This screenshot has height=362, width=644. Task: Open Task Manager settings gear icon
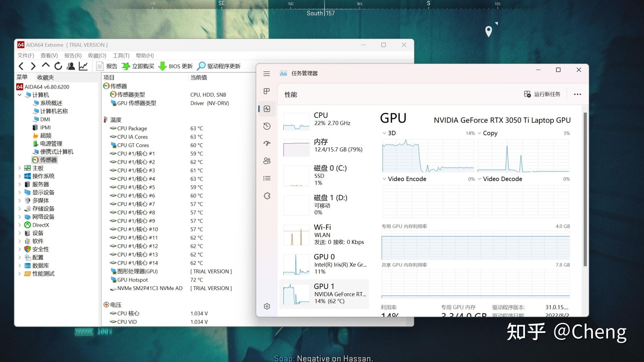pos(267,306)
